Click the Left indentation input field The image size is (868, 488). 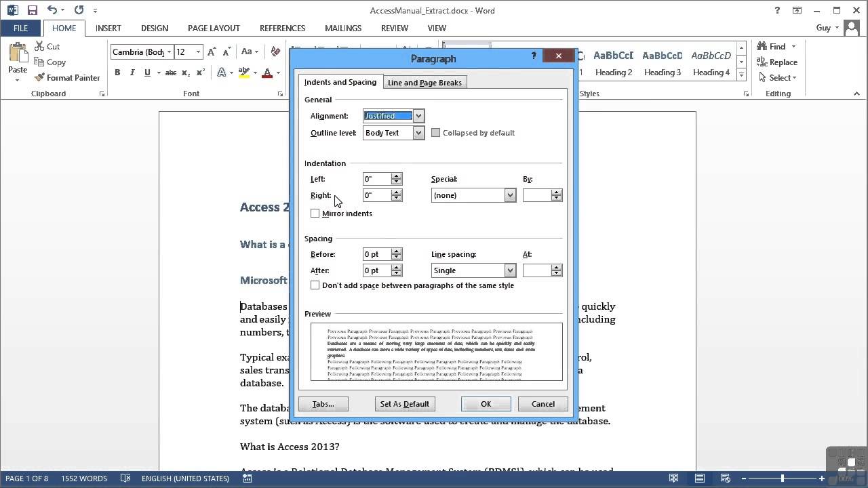[377, 179]
